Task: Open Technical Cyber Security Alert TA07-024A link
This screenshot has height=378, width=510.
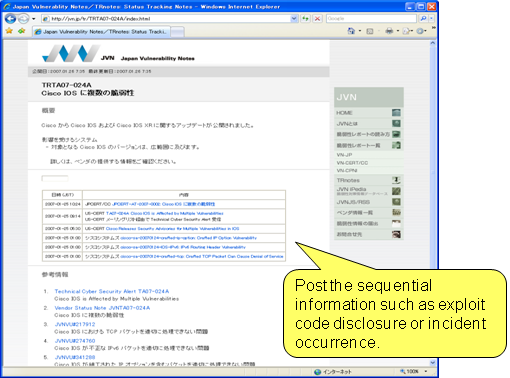Action: [112, 291]
